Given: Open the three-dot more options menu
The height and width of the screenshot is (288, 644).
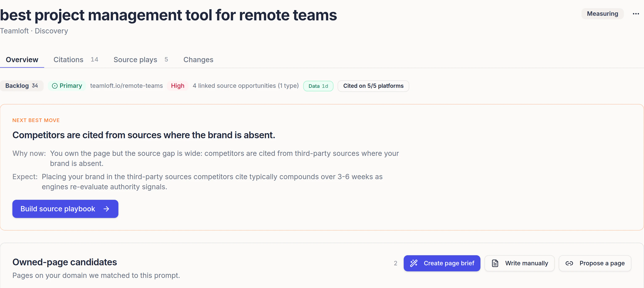Looking at the screenshot, I should (x=636, y=14).
